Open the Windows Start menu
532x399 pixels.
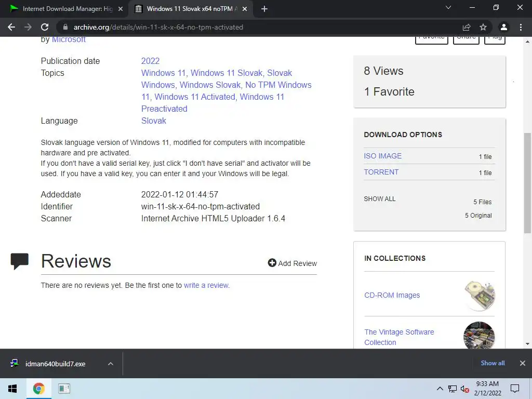pyautogui.click(x=12, y=389)
